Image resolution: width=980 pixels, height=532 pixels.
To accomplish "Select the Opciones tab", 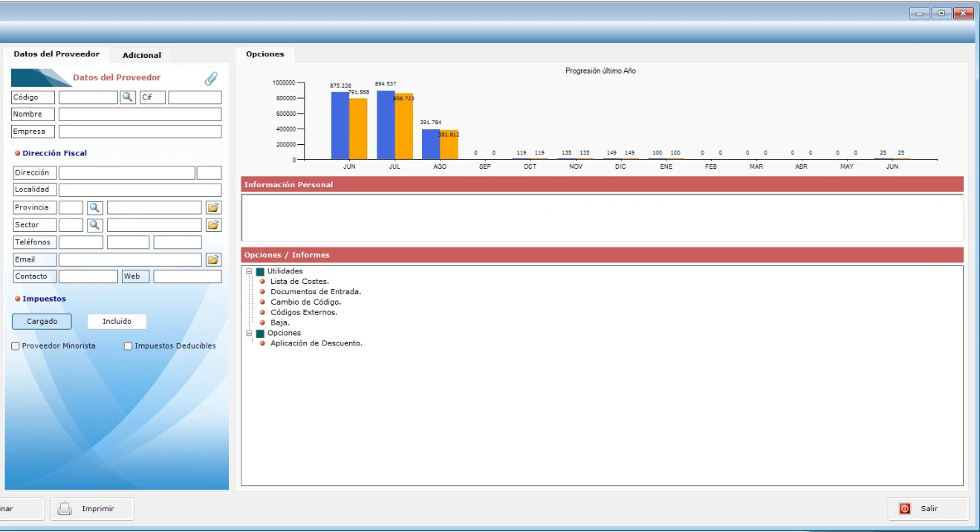I will point(265,54).
